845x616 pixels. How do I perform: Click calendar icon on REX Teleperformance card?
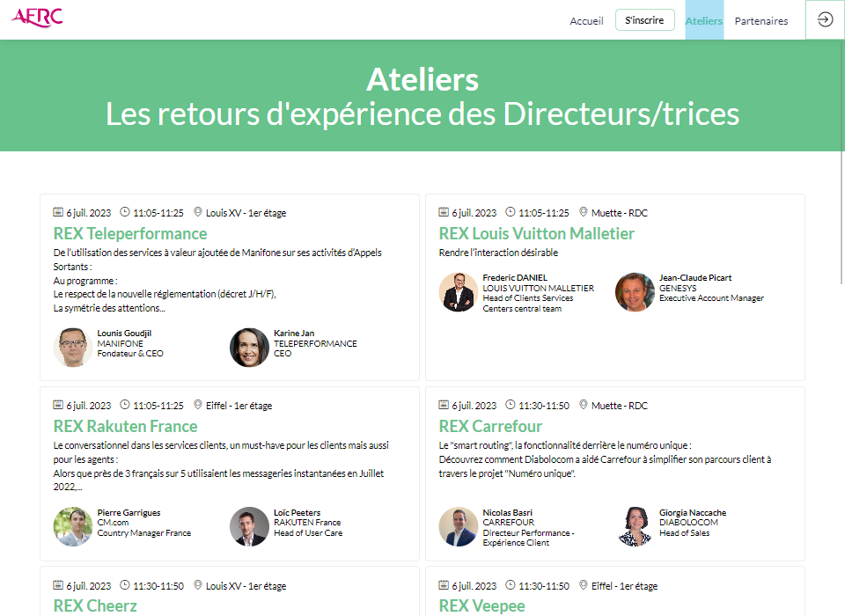tap(58, 212)
